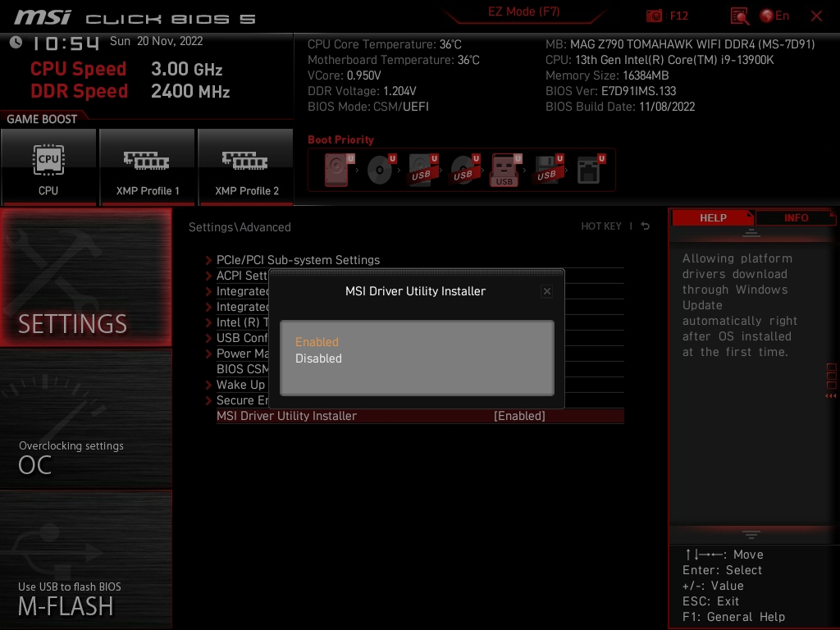Select the USB hard disk boot device

click(422, 170)
